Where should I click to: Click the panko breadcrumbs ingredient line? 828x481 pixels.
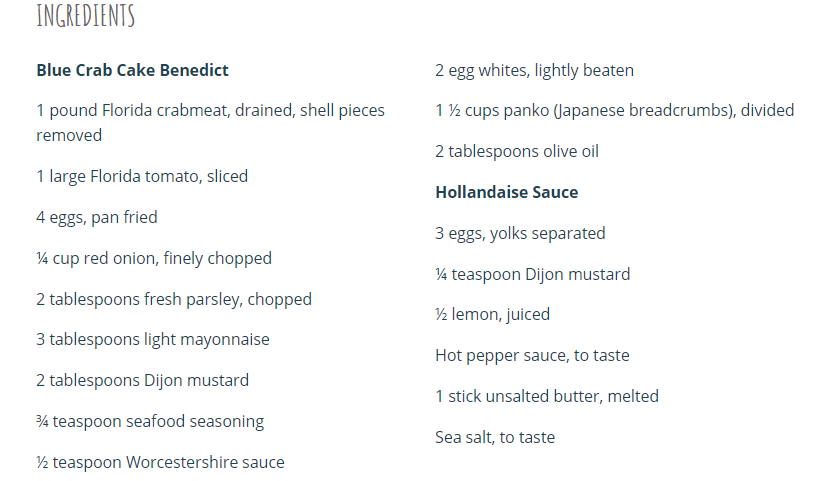tap(614, 111)
